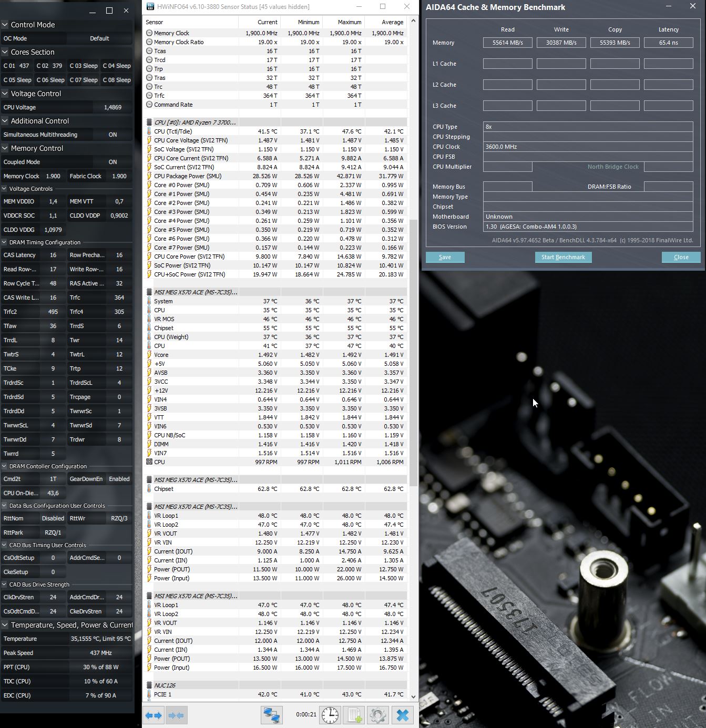Collapse the Memory Control section
Viewport: 706px width, 728px height.
pyautogui.click(x=5, y=148)
